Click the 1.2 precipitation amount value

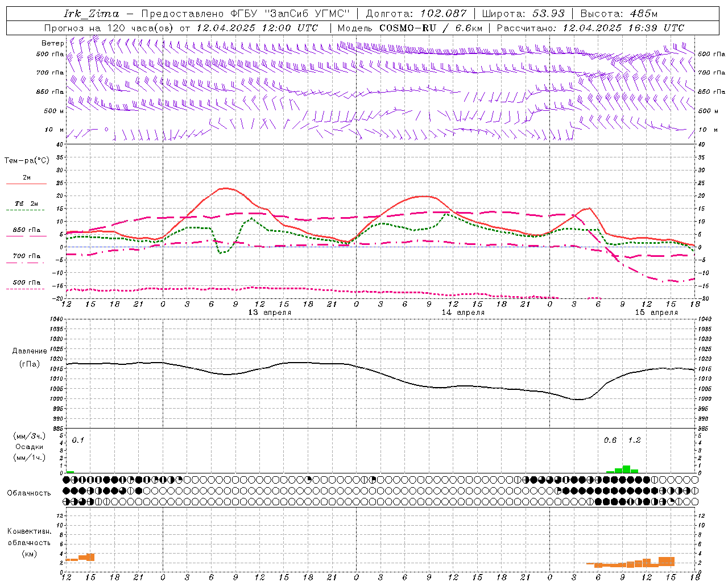[634, 440]
